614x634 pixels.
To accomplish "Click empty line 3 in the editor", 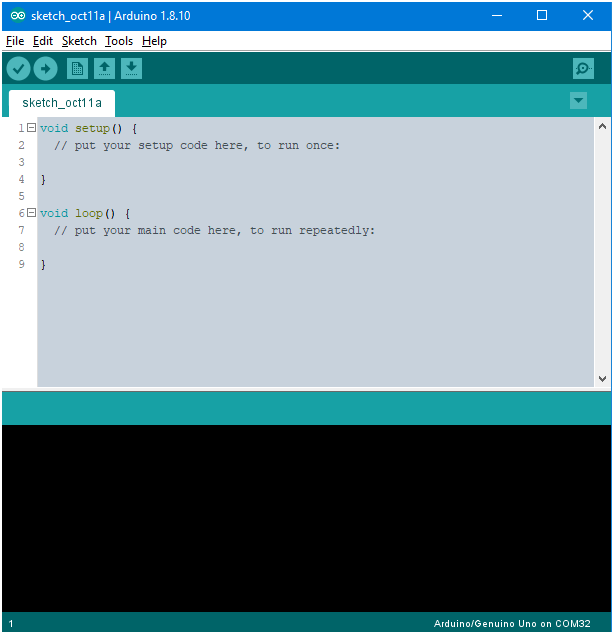I will 315,163.
